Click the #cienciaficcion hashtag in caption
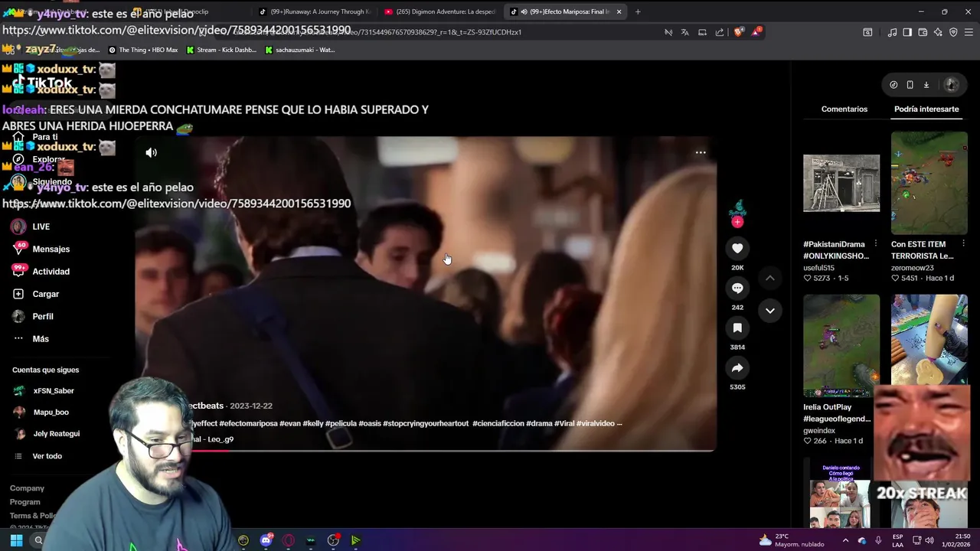 pos(498,423)
